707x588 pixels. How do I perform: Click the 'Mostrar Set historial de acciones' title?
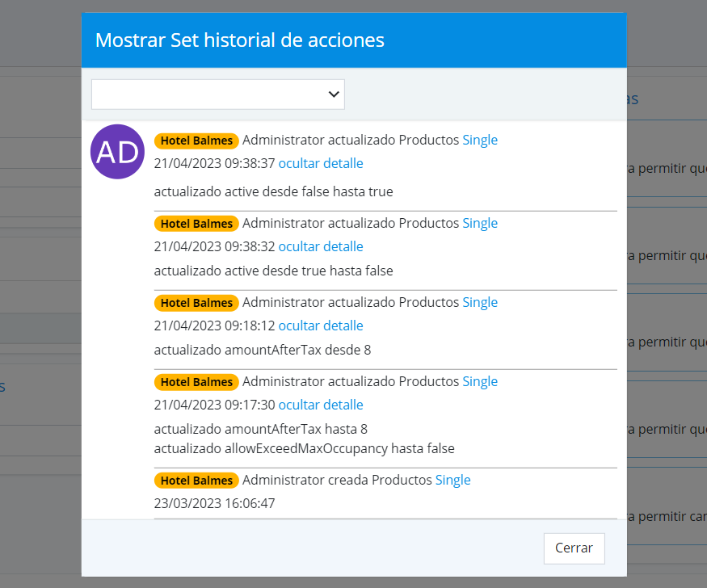click(x=240, y=40)
